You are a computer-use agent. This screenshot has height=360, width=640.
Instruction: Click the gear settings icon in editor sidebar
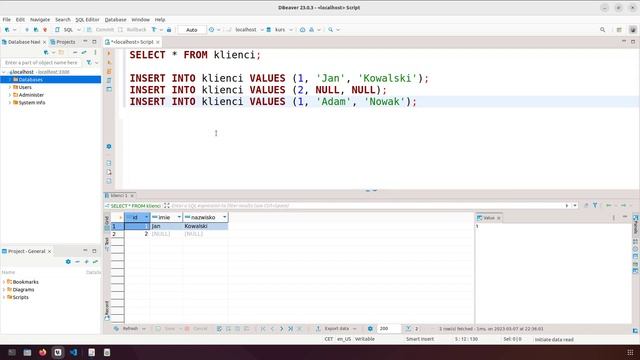coord(109,147)
